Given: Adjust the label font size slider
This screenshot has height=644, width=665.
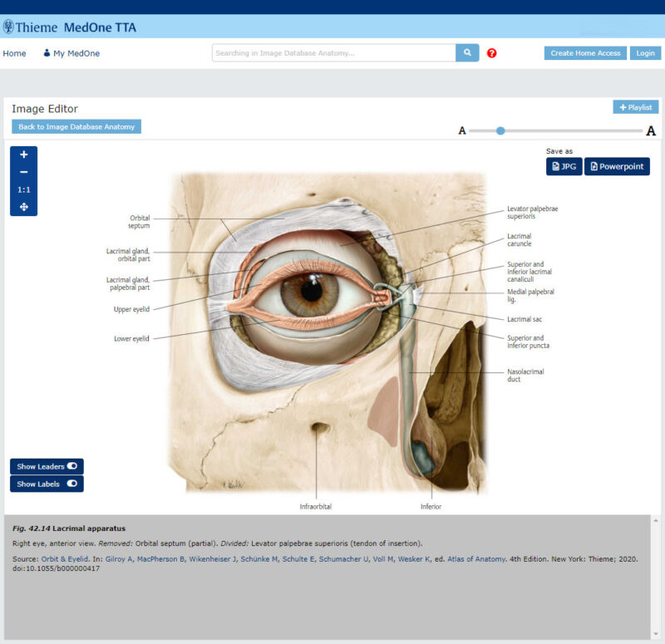Looking at the screenshot, I should 500,130.
